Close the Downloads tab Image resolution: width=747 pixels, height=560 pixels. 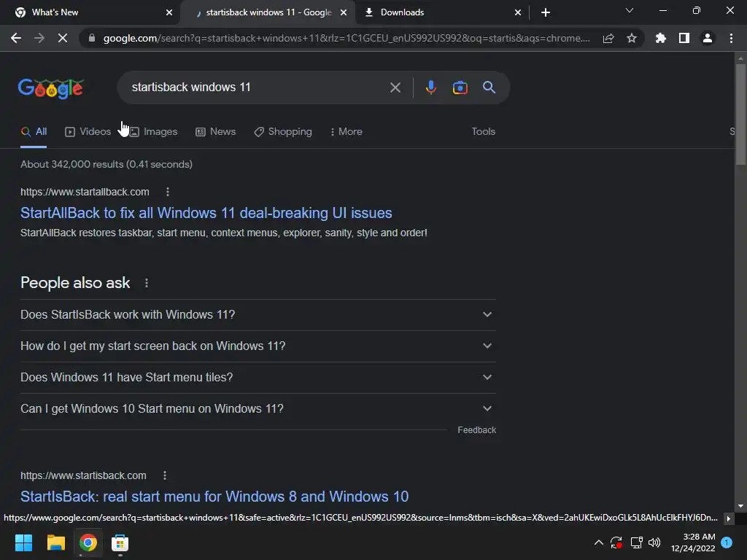pos(518,12)
